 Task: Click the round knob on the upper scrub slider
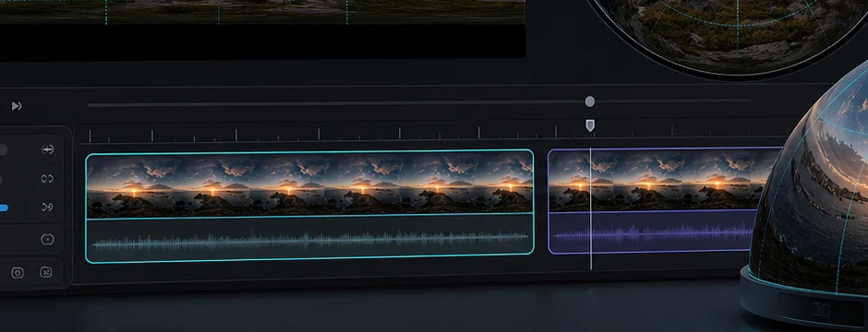(x=589, y=101)
